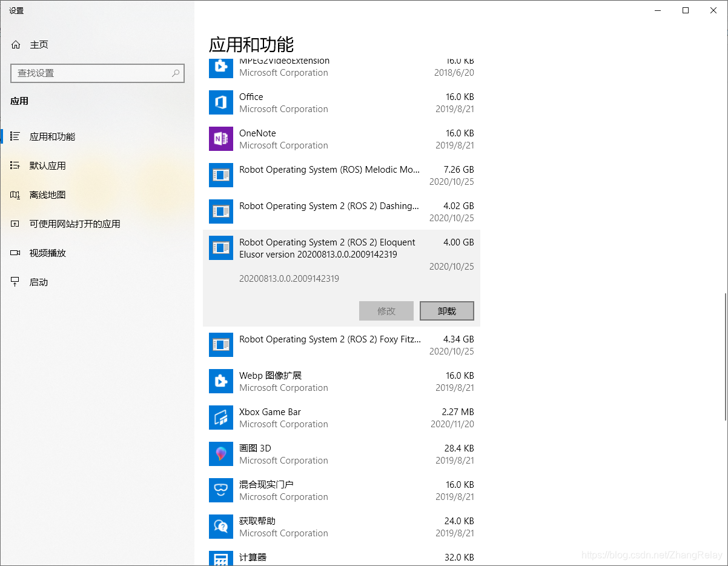The height and width of the screenshot is (566, 728).
Task: Click the 应用和功能 sidebar icon
Action: point(16,136)
